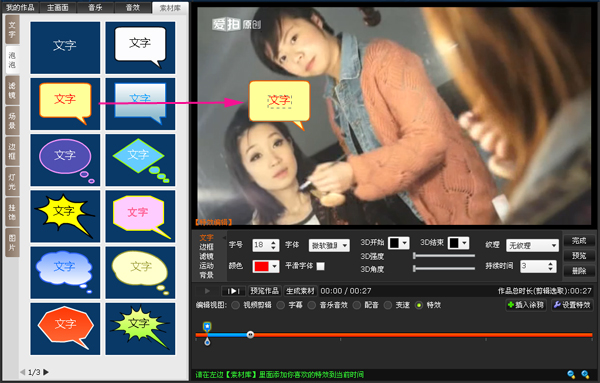Select the pale yellow oval thought bubble
Screen dimensions: 600x383
pyautogui.click(x=140, y=272)
